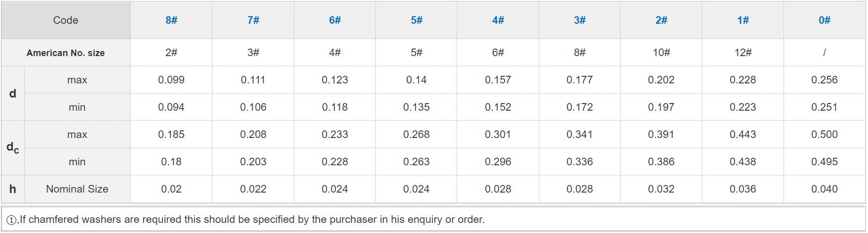Image resolution: width=868 pixels, height=233 pixels.
Task: Select the 0.099 d max cell
Action: (x=171, y=80)
